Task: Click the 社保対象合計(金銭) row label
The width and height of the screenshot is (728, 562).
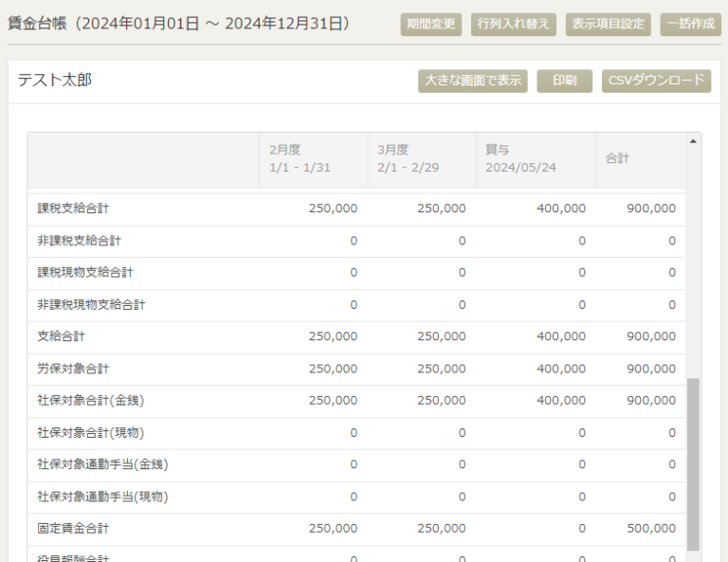Action: (91, 401)
